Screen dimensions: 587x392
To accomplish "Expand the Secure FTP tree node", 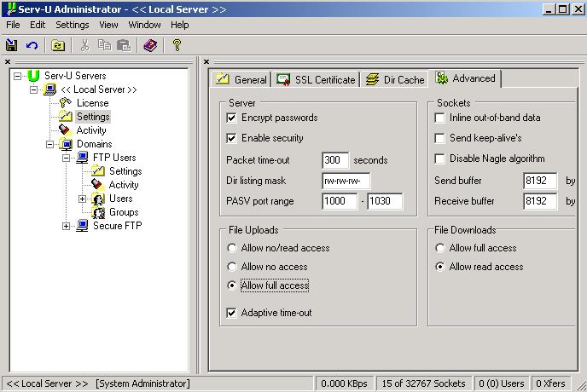I will tap(66, 227).
